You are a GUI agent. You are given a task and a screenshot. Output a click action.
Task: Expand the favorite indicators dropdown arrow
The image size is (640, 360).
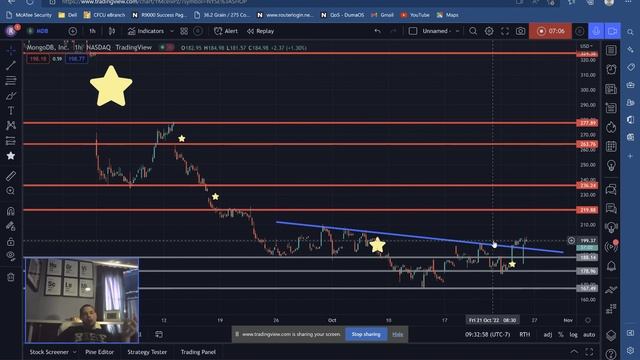click(x=172, y=31)
